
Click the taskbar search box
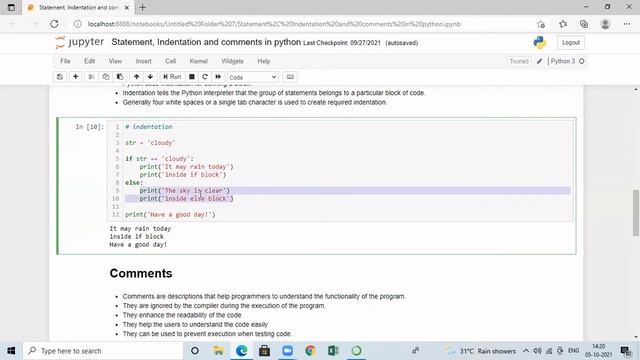103,351
